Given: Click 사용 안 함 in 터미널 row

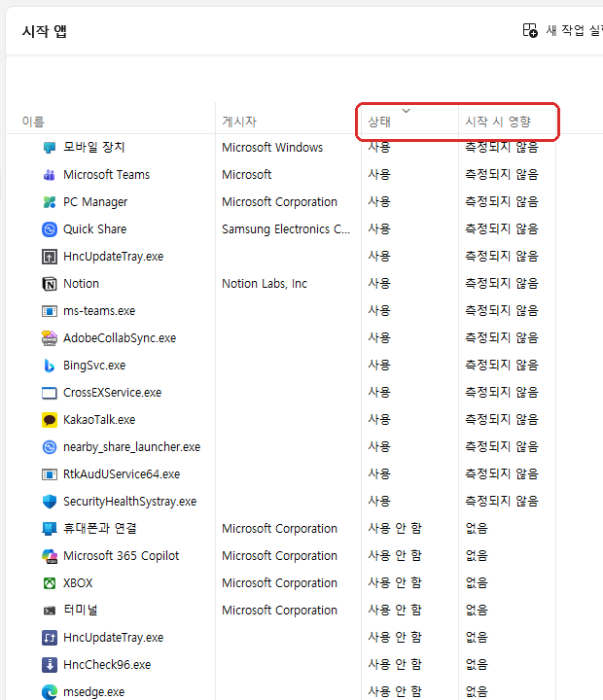Looking at the screenshot, I should point(395,611).
